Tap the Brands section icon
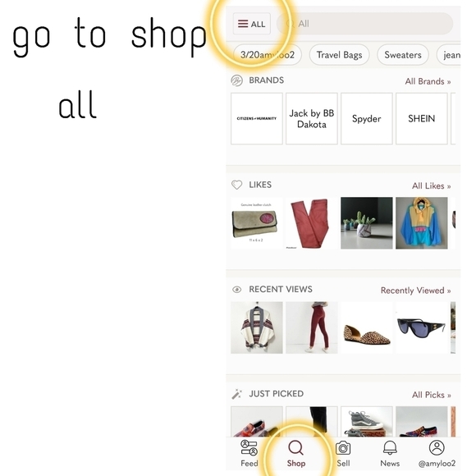476x476 pixels. point(237,80)
